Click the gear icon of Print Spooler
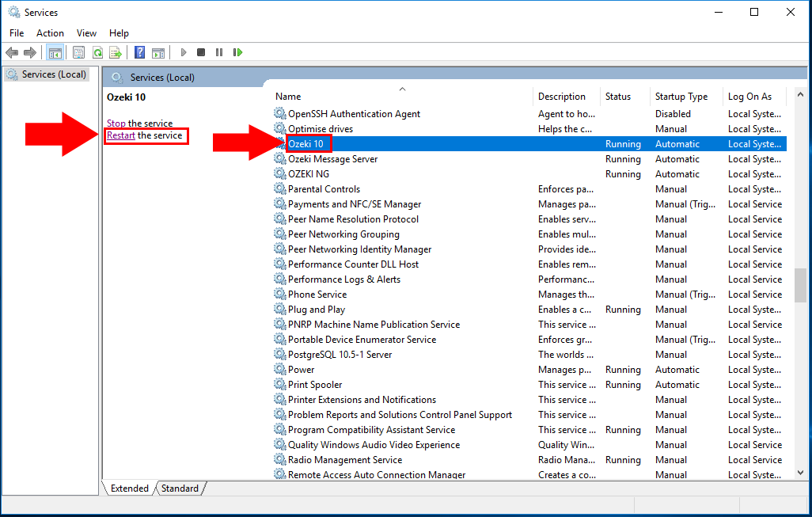Screen dimensions: 812x517 (280, 383)
